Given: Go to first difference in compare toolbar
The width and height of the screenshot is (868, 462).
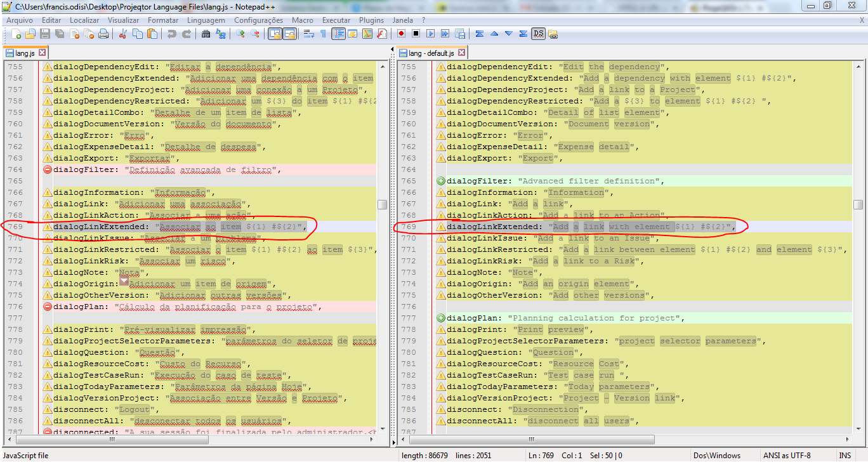Looking at the screenshot, I should tap(480, 34).
